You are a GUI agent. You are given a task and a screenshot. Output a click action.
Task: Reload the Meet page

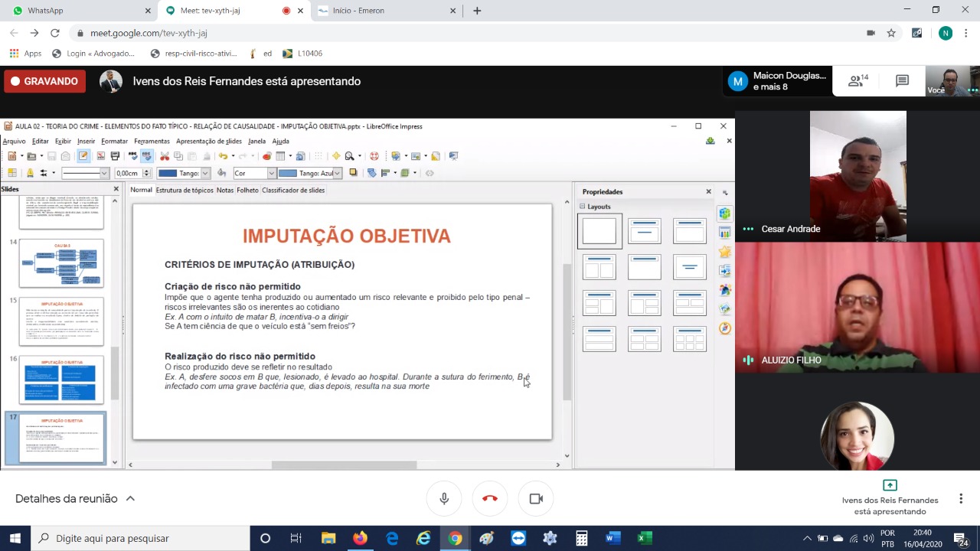point(54,33)
